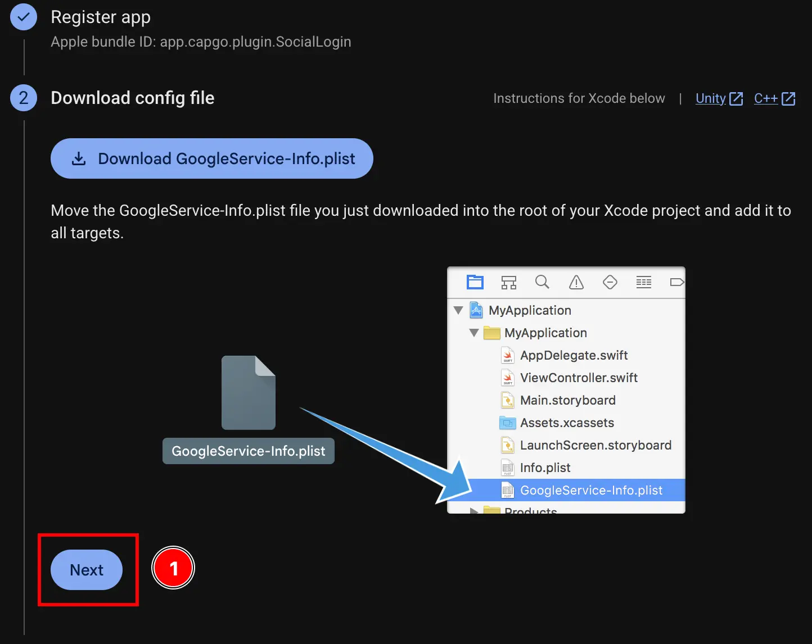Collapse the MyApplication folder group
This screenshot has height=644, width=812.
(x=473, y=333)
